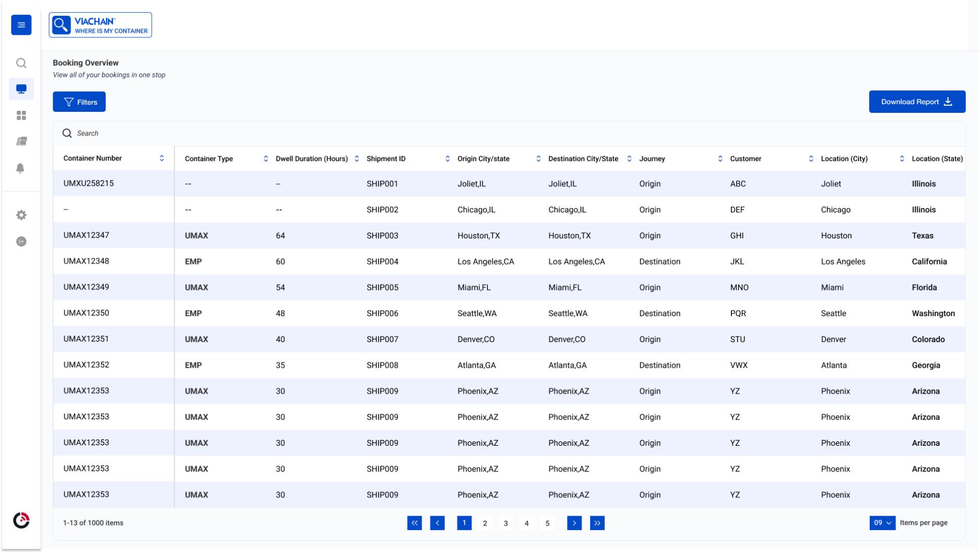980x553 pixels.
Task: Click the ViaChain logo
Action: pyautogui.click(x=101, y=25)
